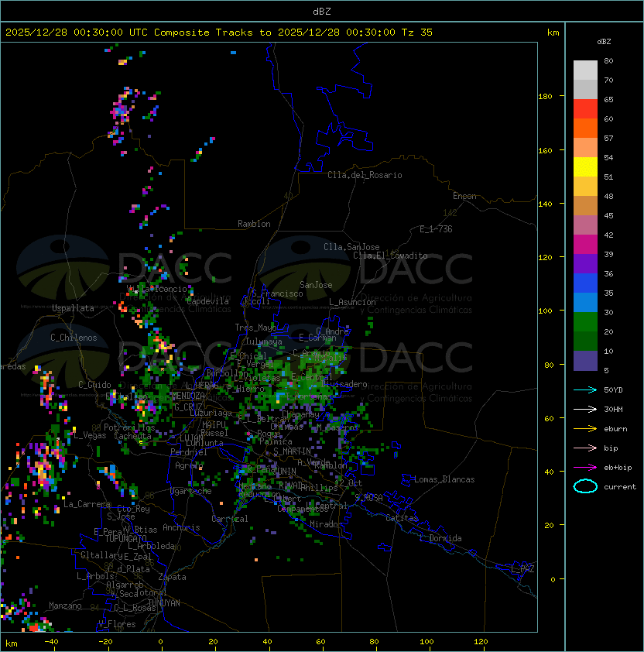
Task: Click the Ramblon label near top center
Action: [x=254, y=224]
